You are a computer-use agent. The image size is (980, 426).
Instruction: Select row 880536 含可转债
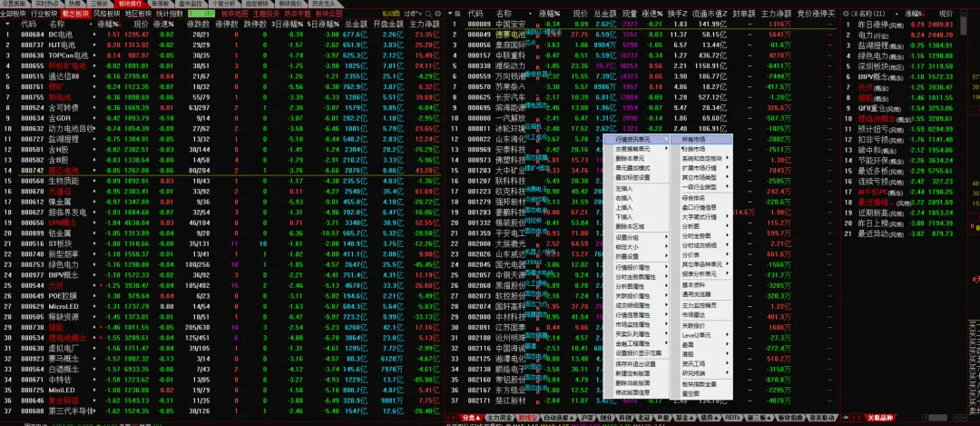coord(222,107)
